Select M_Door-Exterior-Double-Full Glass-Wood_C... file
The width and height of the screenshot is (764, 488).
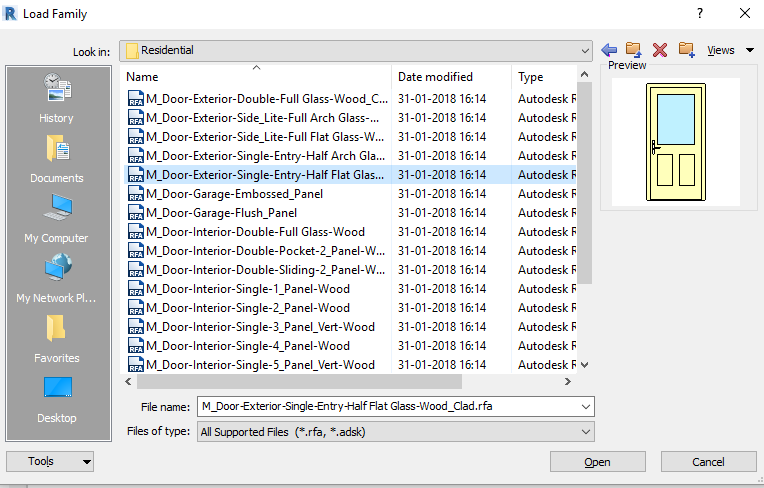[267, 99]
